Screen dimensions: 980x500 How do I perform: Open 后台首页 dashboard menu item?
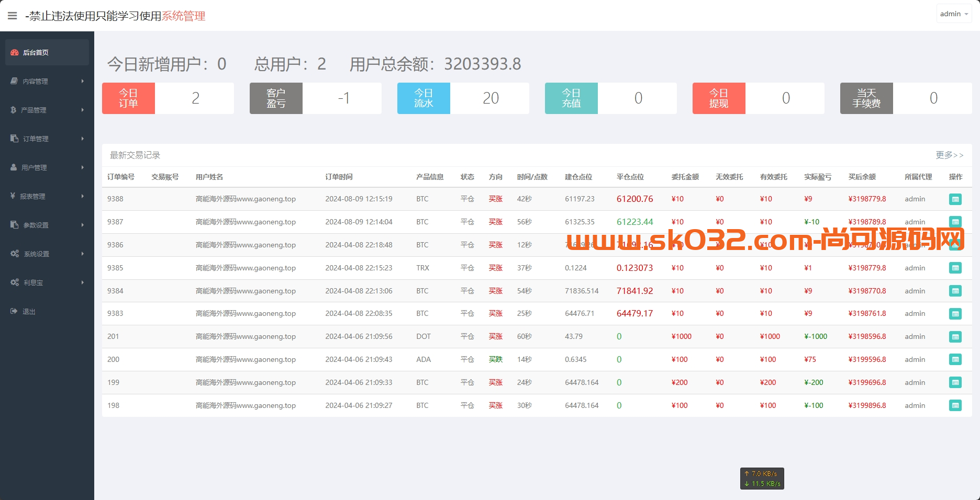(x=47, y=52)
